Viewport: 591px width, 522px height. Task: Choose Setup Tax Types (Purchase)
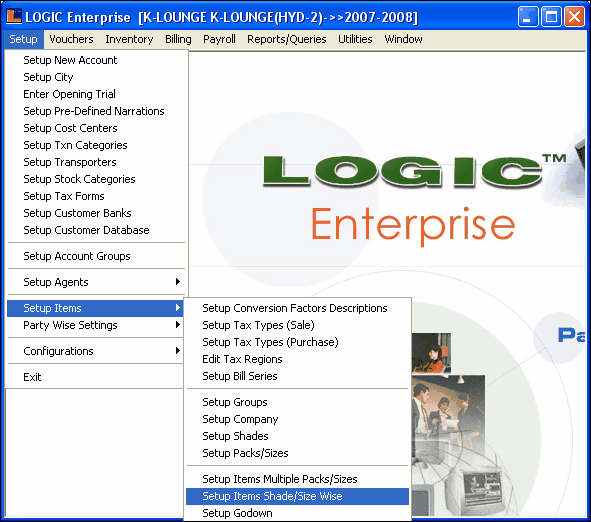(297, 342)
